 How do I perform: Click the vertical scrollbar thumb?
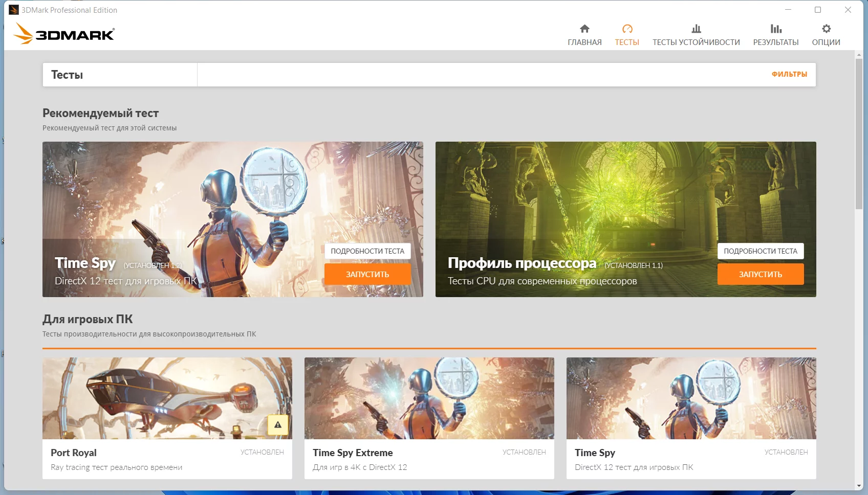click(x=859, y=134)
